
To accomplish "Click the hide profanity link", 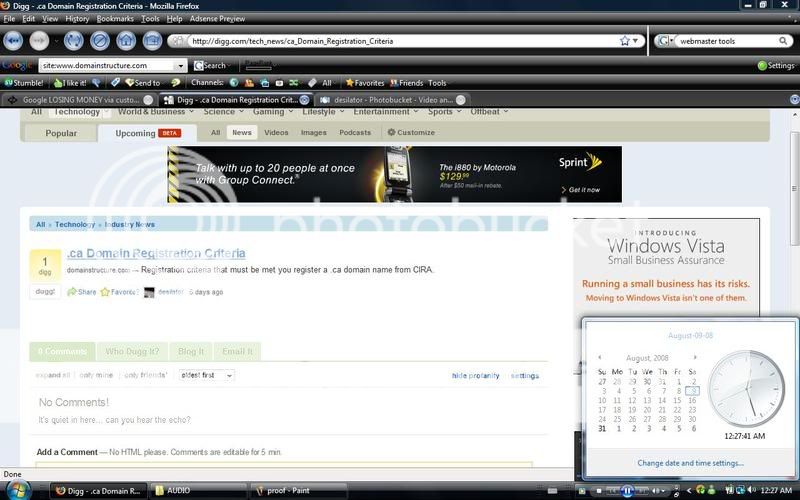I will (475, 376).
